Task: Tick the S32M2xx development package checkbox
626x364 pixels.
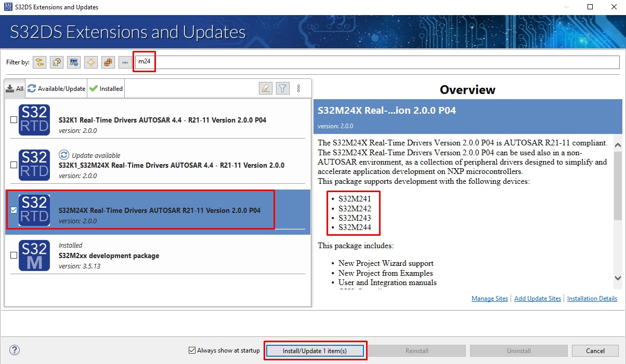Action: [x=14, y=255]
